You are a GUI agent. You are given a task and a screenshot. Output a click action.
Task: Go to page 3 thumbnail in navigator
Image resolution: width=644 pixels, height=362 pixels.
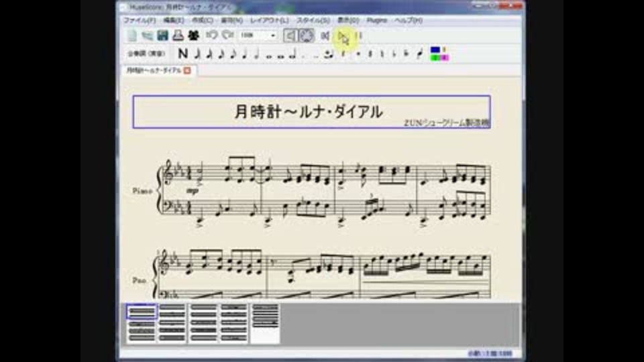tap(203, 323)
